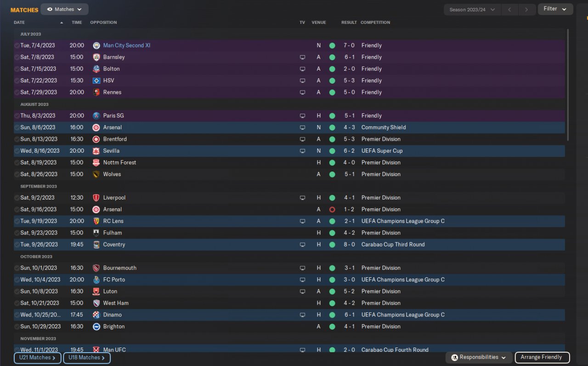
Task: Sort matches by the Date column header
Action: tap(19, 23)
